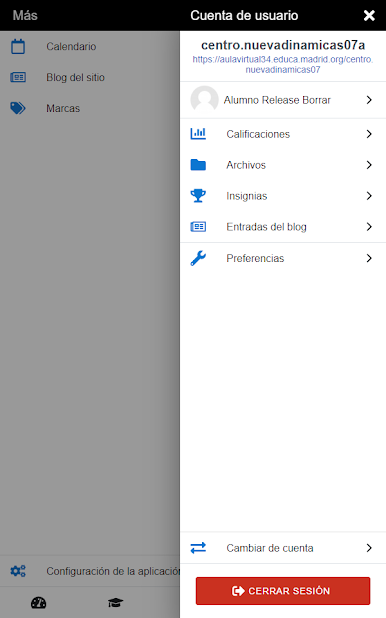Viewport: 386px width, 618px height.
Task: Click the Marcas tags icon
Action: pos(18,108)
